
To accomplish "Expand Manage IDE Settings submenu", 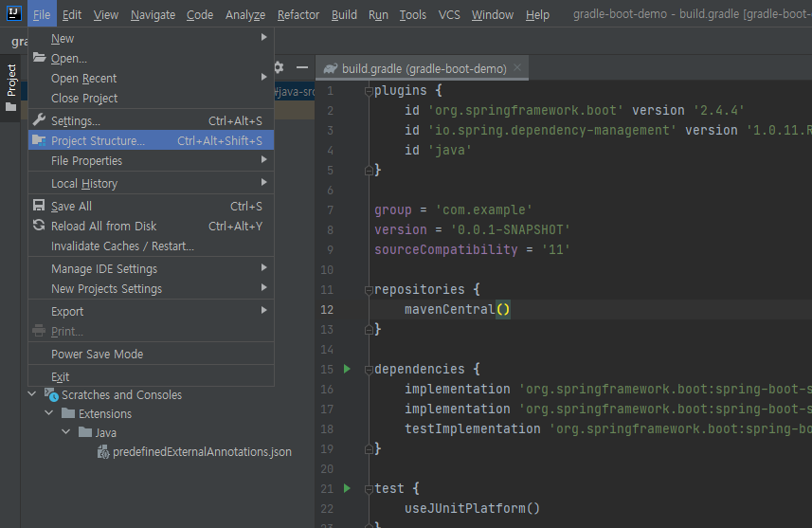I will (151, 269).
